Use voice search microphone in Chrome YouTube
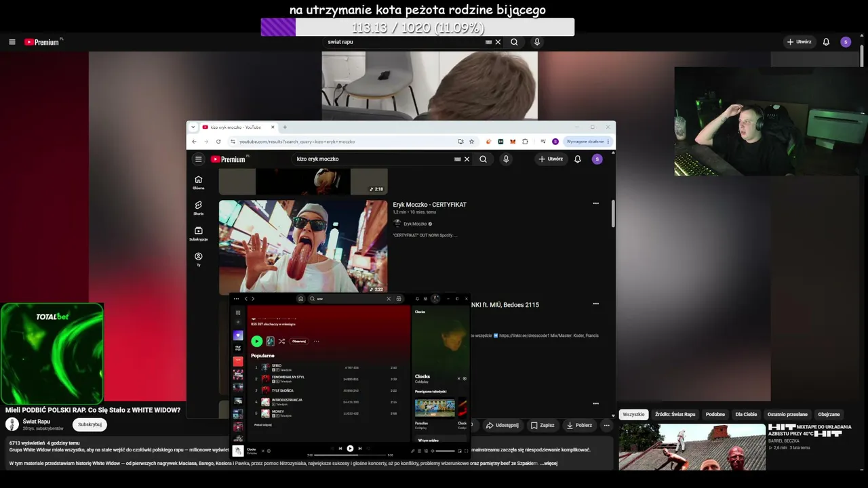The height and width of the screenshot is (488, 868). 506,159
